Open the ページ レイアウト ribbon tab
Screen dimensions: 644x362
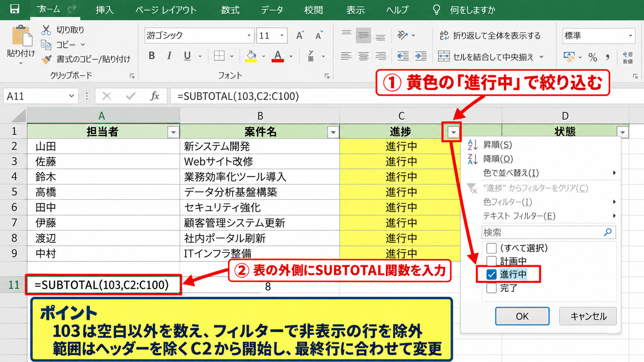(x=166, y=10)
